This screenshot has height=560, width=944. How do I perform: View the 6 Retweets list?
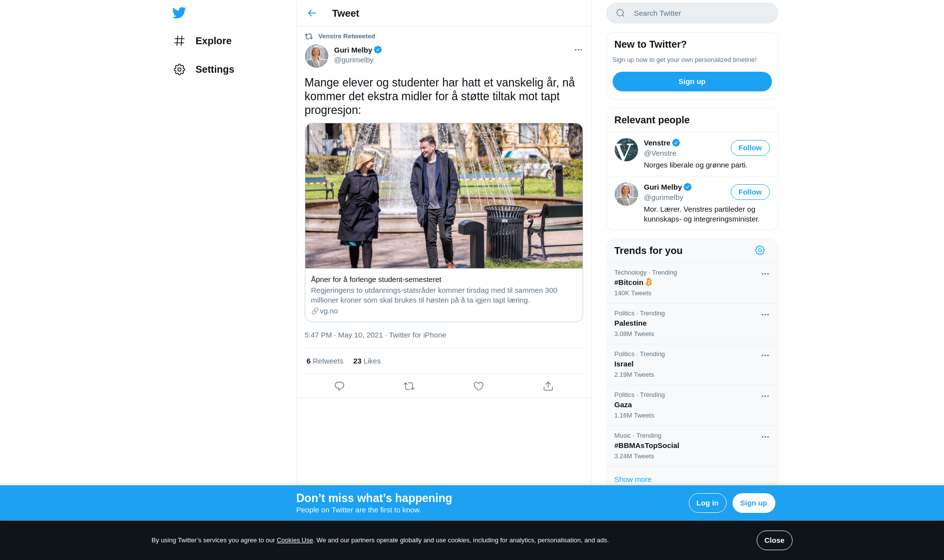click(324, 361)
